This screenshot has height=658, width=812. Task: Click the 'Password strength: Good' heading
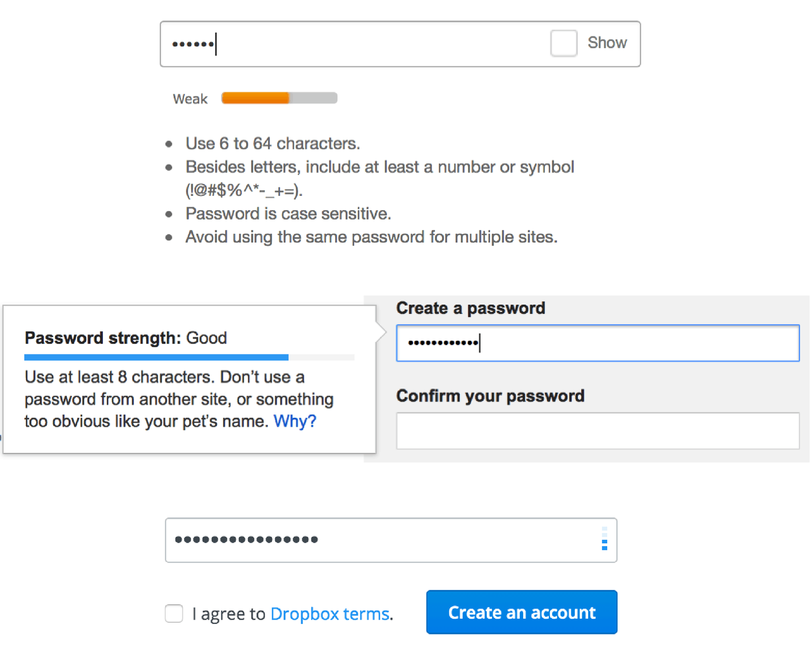coord(125,338)
